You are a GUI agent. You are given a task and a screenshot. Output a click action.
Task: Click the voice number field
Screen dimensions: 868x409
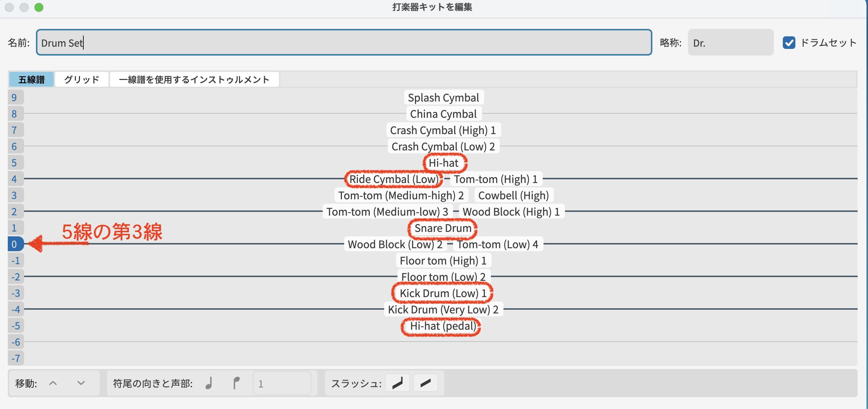pos(282,383)
